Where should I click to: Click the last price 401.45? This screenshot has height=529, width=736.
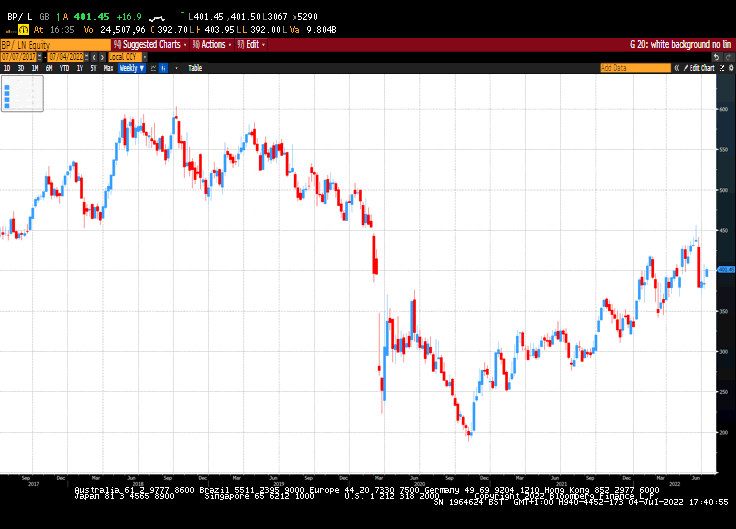coord(92,17)
